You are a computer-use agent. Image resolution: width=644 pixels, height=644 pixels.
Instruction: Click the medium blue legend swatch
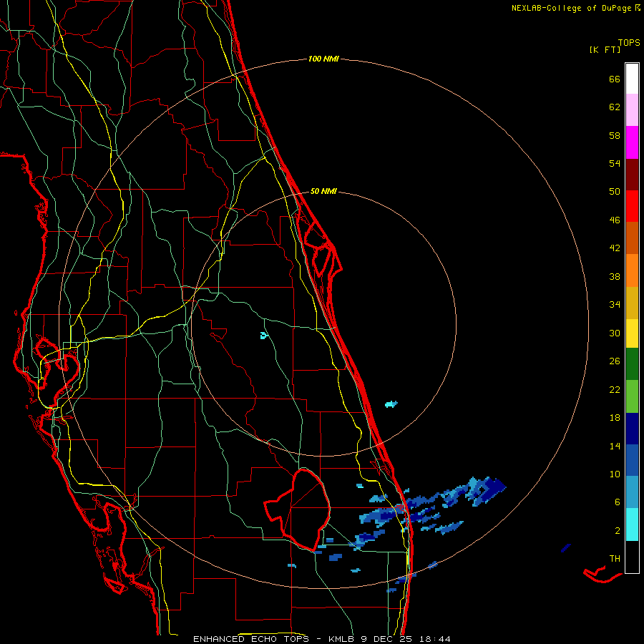pos(632,460)
